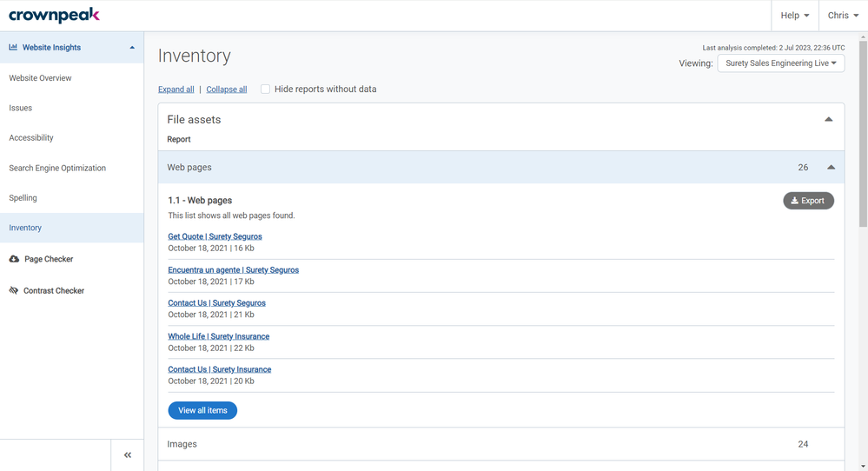868x471 pixels.
Task: Click "October 18, 2021 | 22 Kb" text
Action: point(211,348)
